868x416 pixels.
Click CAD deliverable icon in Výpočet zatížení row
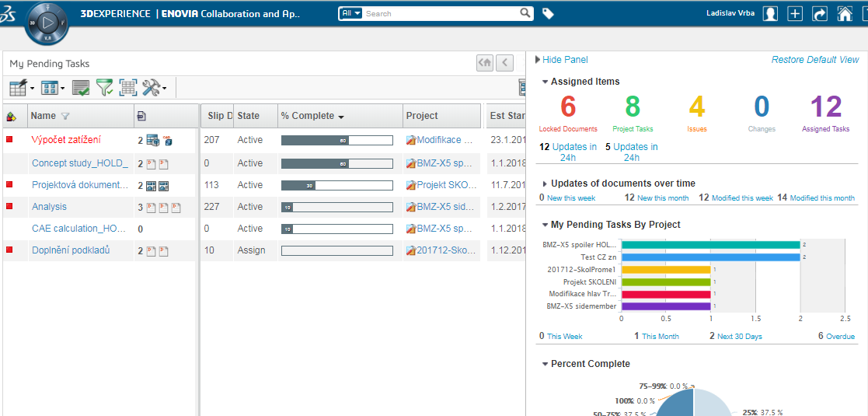[167, 141]
